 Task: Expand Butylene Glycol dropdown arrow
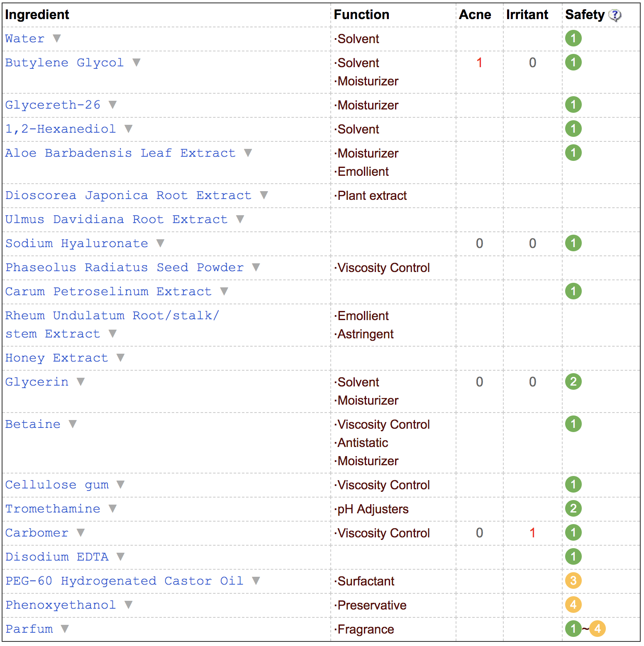click(136, 62)
